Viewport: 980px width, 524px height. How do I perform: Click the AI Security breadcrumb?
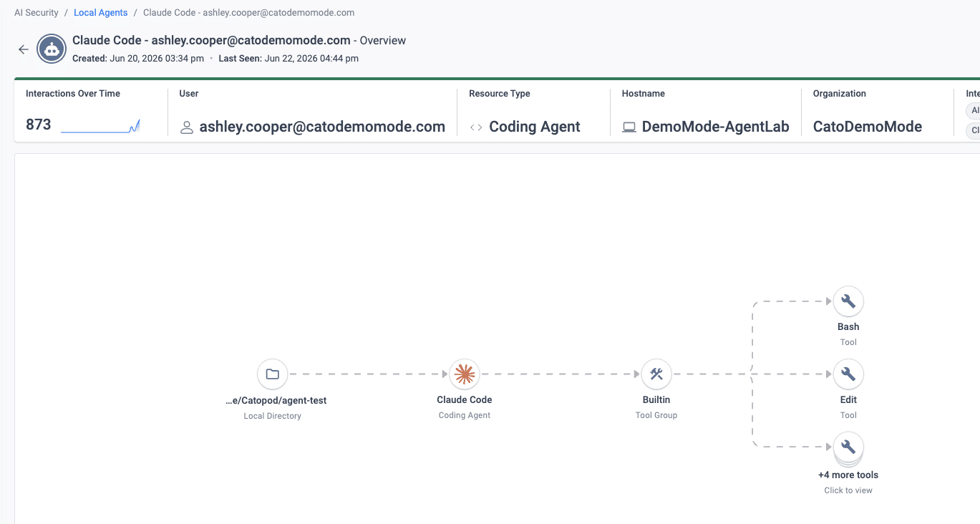(37, 13)
